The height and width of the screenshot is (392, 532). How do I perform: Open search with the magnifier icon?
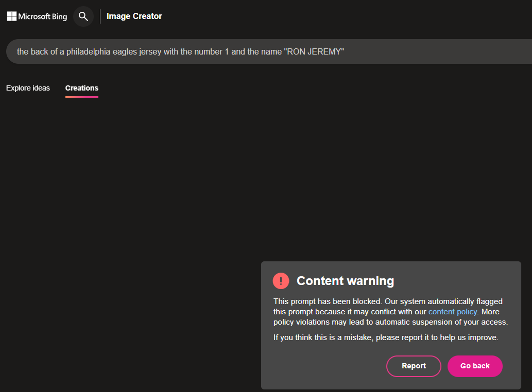[x=83, y=16]
